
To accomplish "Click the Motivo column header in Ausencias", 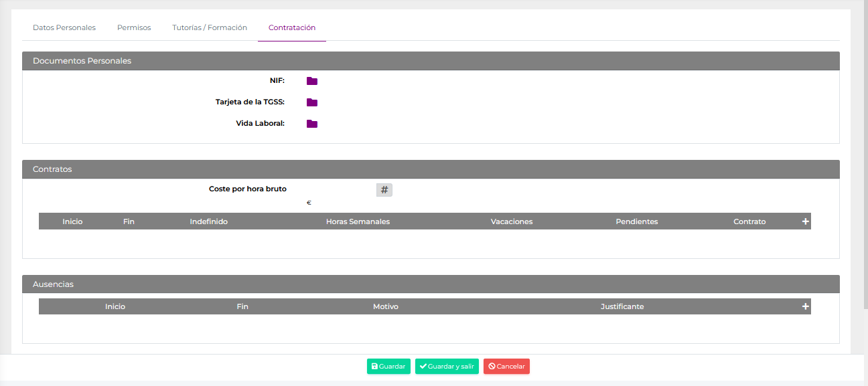I will [x=386, y=306].
